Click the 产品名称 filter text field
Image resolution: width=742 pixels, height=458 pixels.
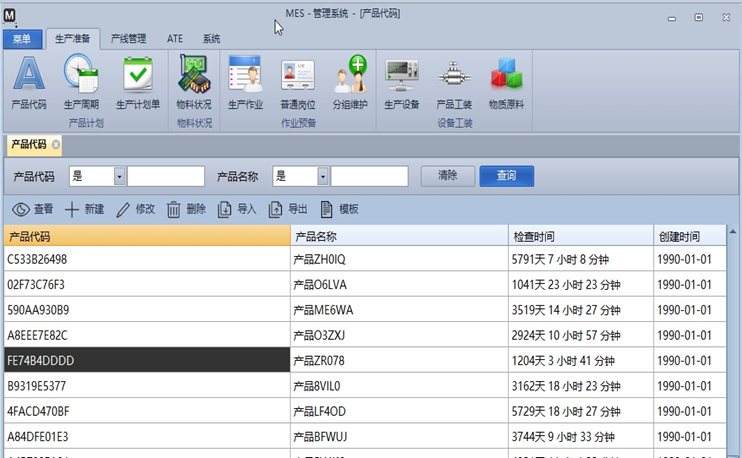(x=369, y=176)
